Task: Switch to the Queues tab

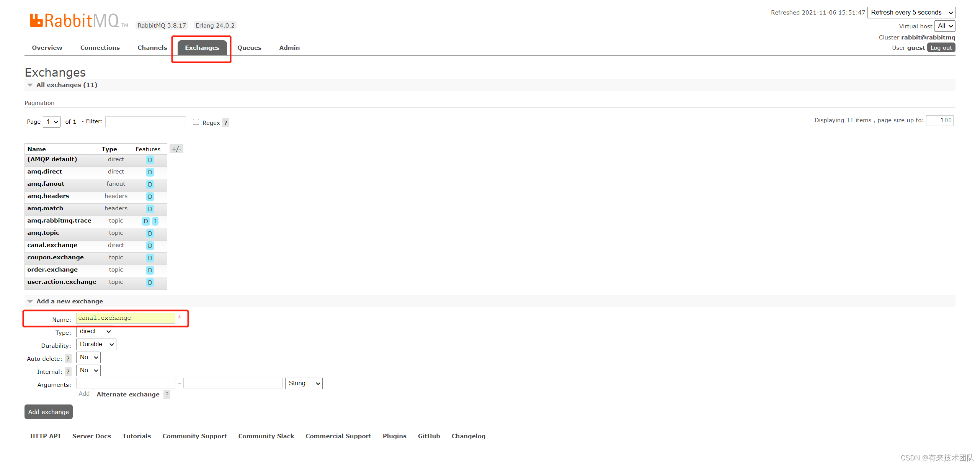Action: click(x=249, y=48)
